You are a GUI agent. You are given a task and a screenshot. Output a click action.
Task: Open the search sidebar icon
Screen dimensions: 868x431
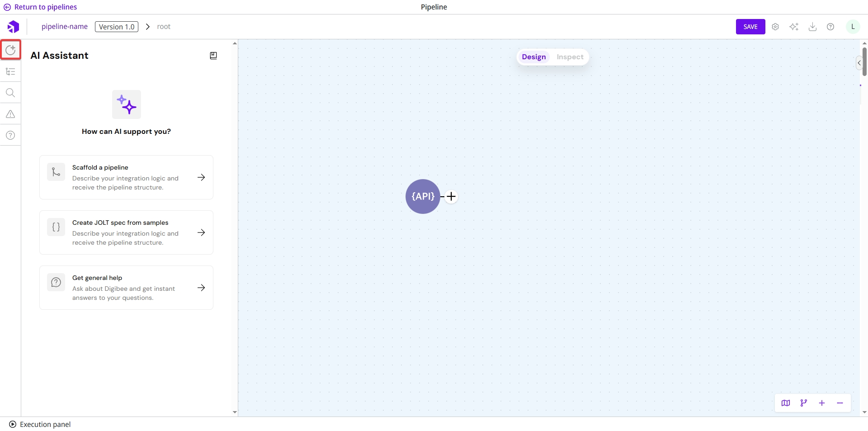click(x=10, y=93)
